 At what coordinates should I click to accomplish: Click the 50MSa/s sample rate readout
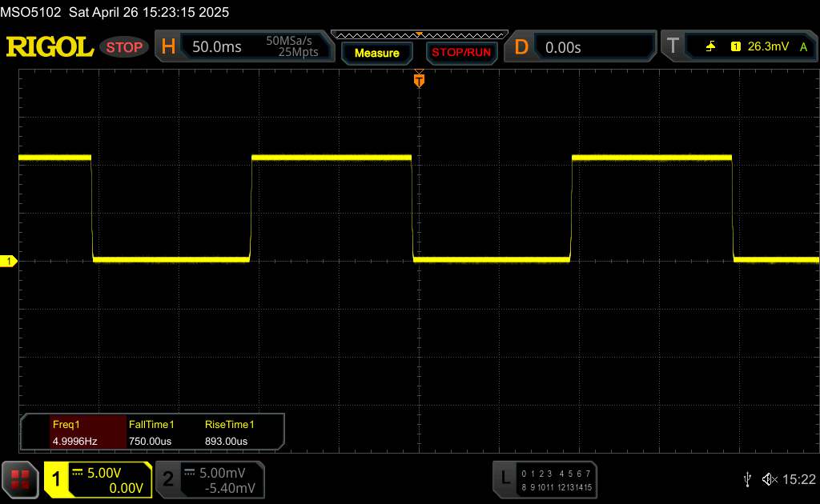pos(288,41)
